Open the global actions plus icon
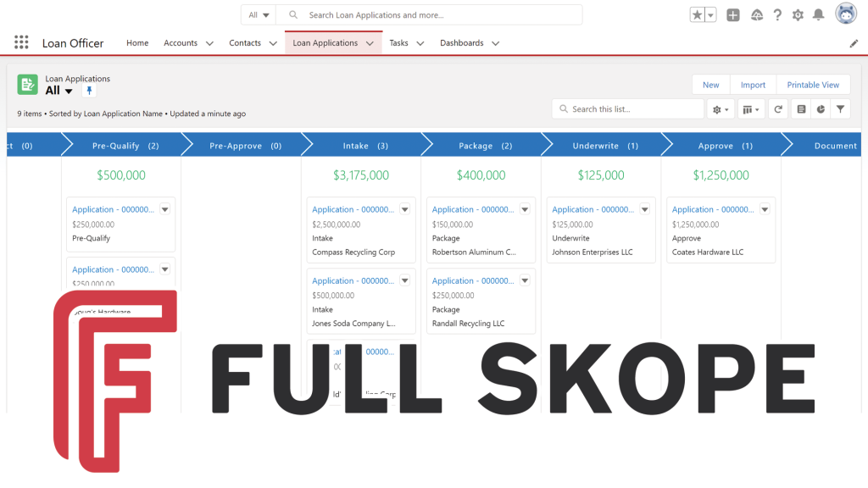Viewport: 868px width, 488px height. pyautogui.click(x=732, y=14)
